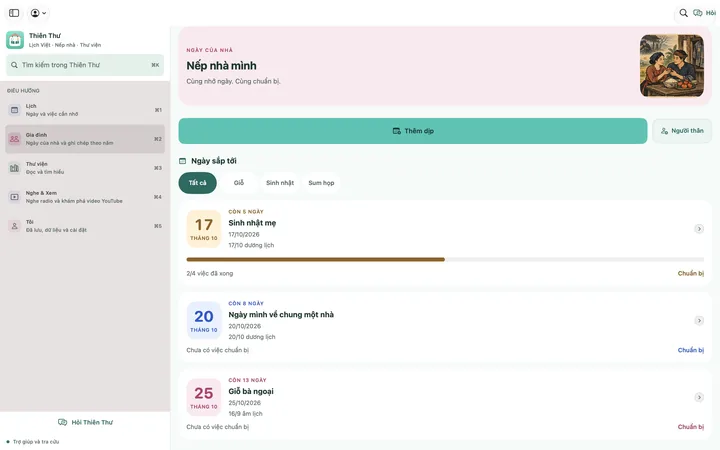Click Chuẩn bị link for Sinh nhật mẹ
720x450 pixels.
pyautogui.click(x=691, y=273)
